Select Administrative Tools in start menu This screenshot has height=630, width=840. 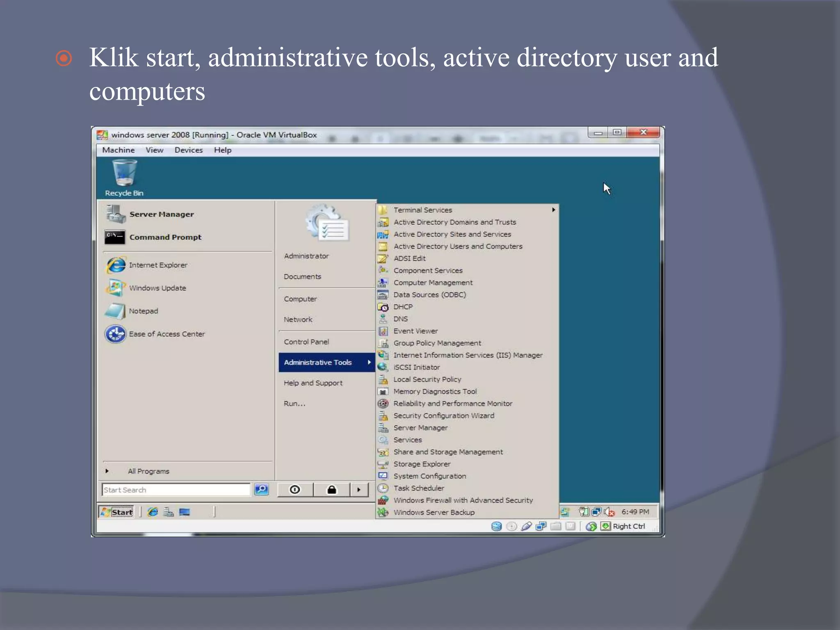pos(327,363)
